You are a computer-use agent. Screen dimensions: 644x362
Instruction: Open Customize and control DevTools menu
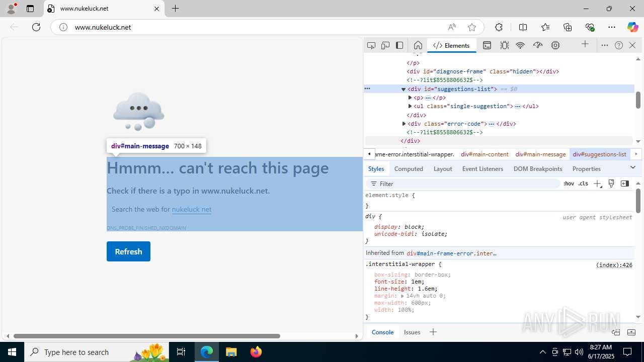[605, 45]
